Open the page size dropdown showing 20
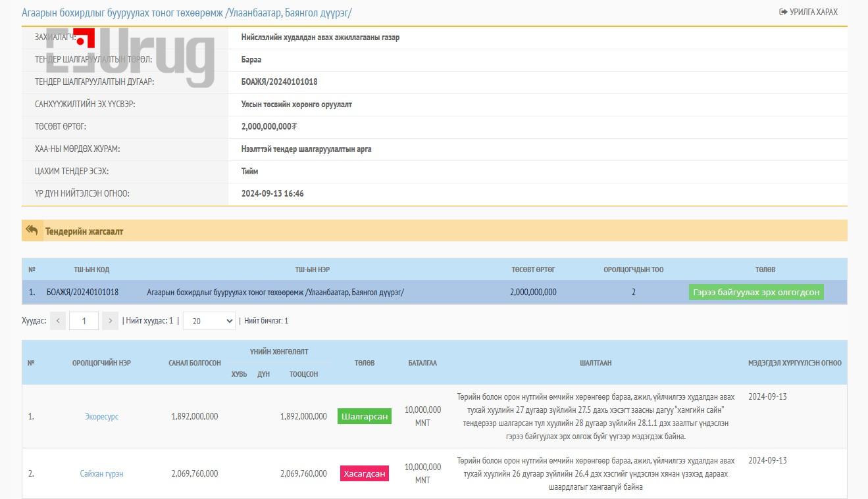 (209, 321)
